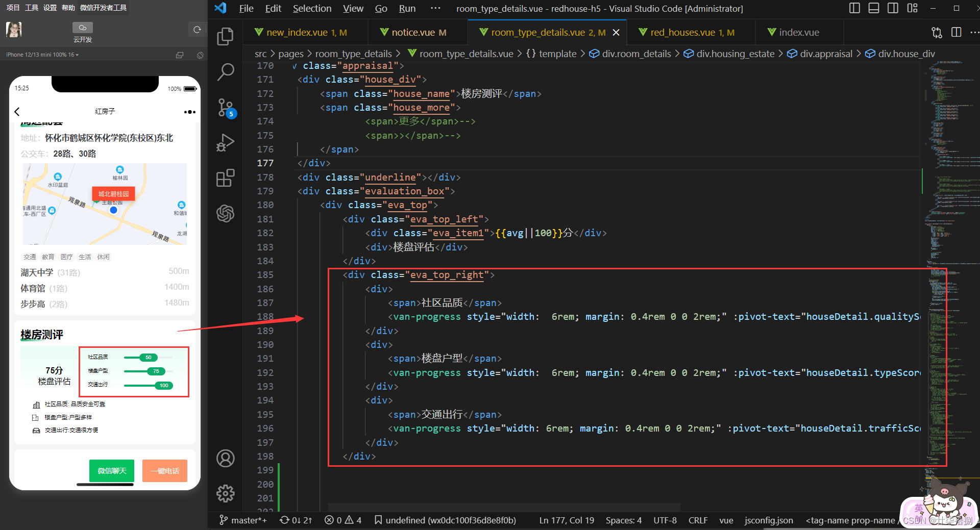Open the Selection menu
The image size is (980, 530).
tap(312, 8)
